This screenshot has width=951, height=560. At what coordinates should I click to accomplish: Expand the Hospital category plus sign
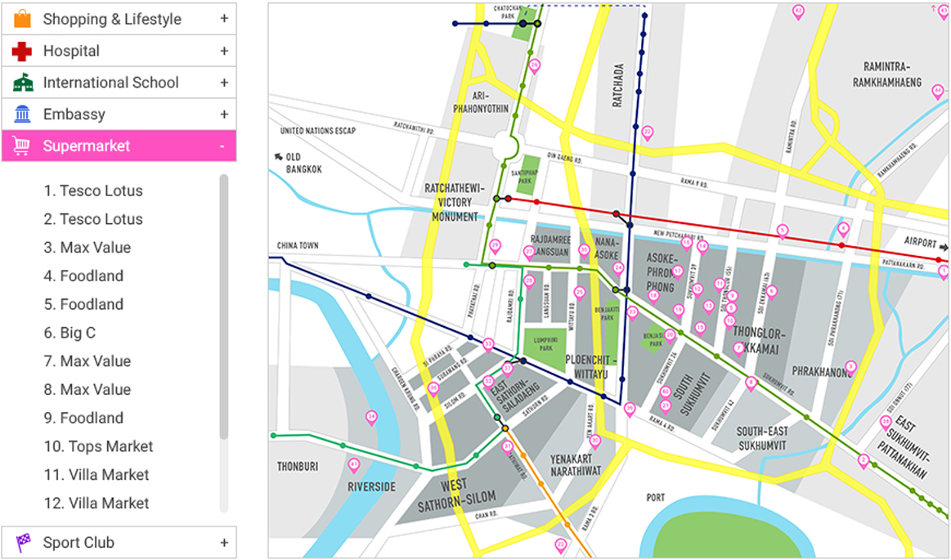click(223, 51)
